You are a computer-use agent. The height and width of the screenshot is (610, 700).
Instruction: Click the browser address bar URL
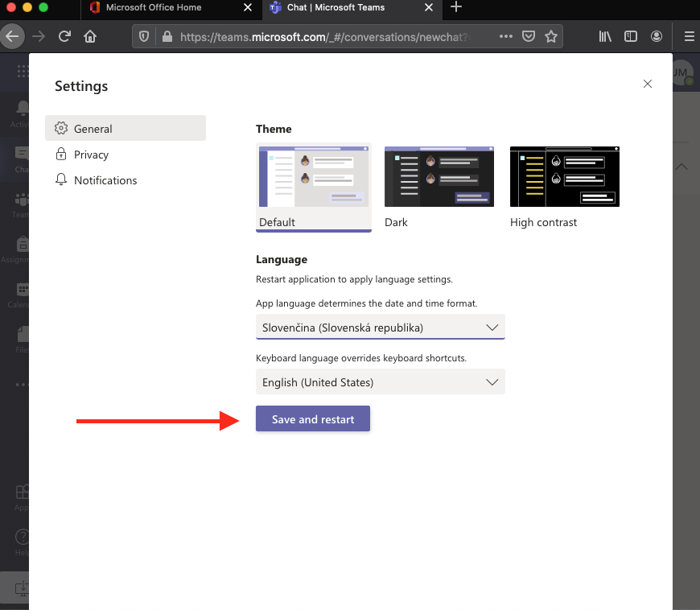pos(322,36)
